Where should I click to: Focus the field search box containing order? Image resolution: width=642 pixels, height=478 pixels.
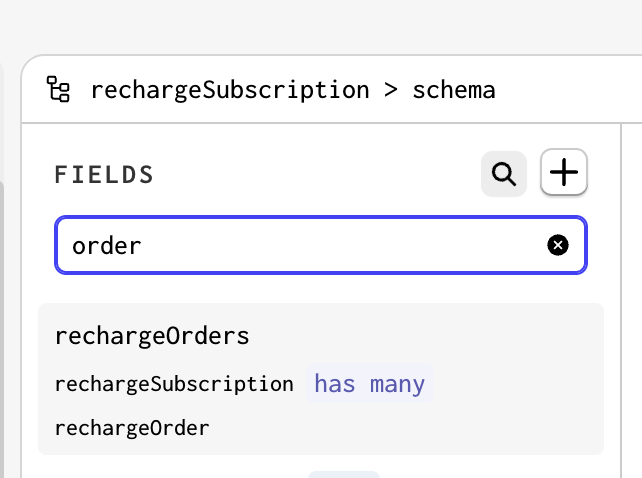click(321, 245)
